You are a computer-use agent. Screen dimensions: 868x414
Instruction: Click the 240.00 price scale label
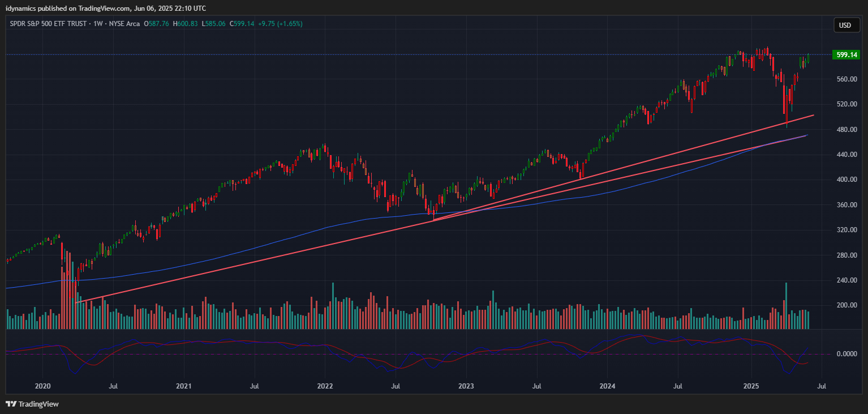[x=846, y=280]
